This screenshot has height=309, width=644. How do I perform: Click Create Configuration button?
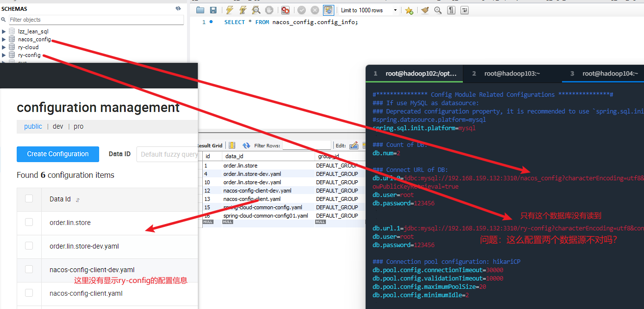click(58, 154)
